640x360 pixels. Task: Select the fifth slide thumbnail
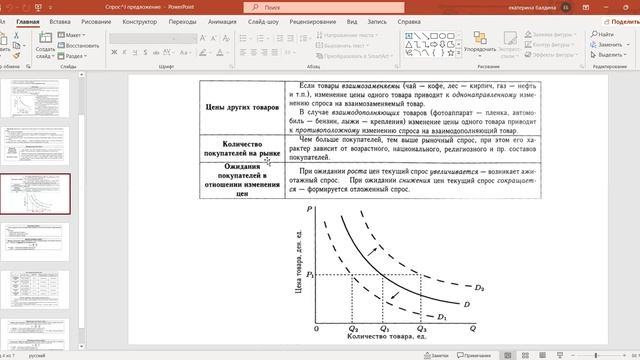pyautogui.click(x=35, y=290)
